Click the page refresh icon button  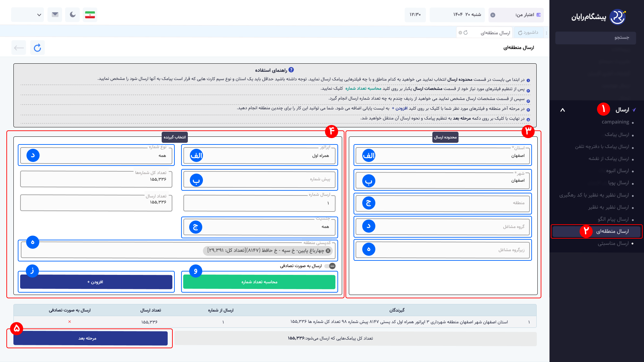click(x=37, y=48)
